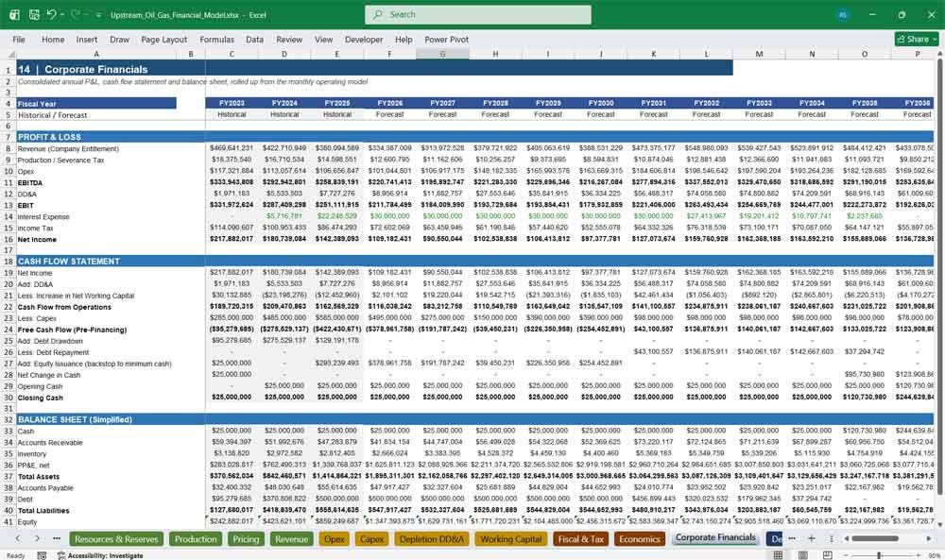Show hidden sheet tabs via left ellipsis
This screenshot has height=560, width=945.
point(57,538)
